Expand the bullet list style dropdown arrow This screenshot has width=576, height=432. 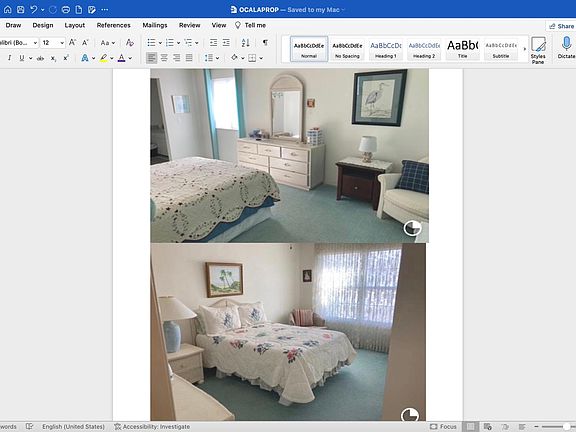(161, 43)
